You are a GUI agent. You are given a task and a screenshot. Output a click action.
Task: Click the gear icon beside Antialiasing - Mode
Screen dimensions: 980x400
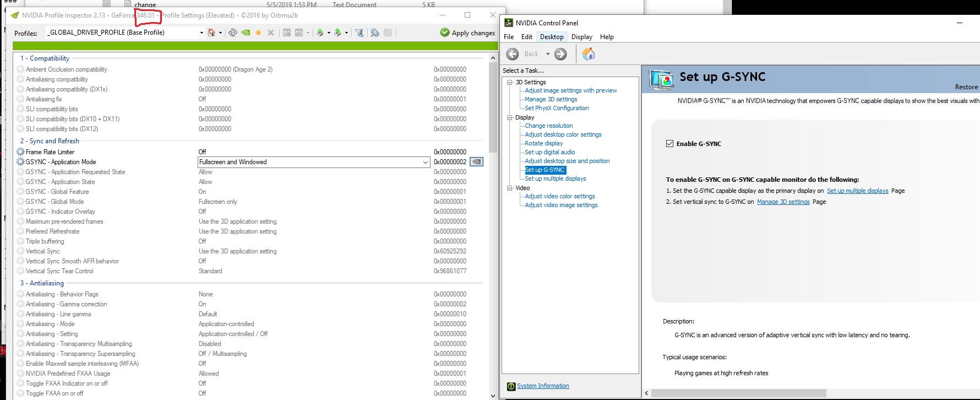click(20, 324)
